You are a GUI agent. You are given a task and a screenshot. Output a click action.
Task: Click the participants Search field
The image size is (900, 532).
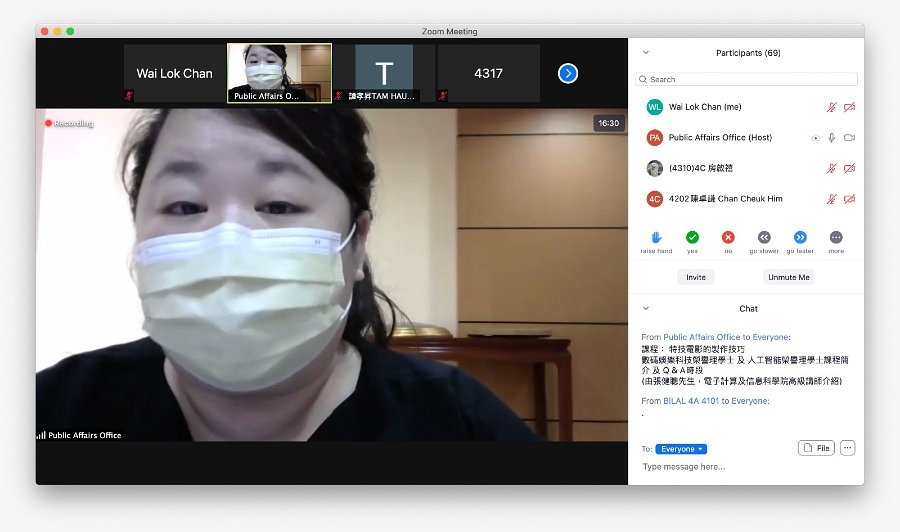(747, 79)
